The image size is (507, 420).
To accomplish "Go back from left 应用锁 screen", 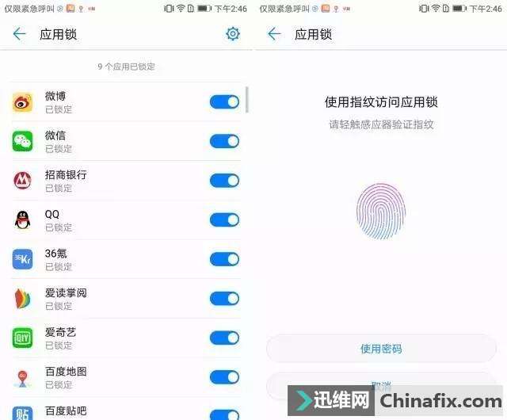I will pos(19,33).
